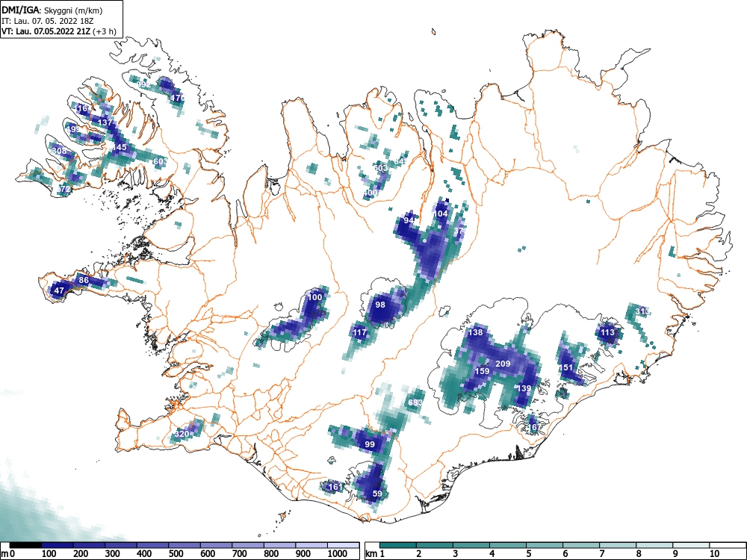Click the map value 138

click(475, 332)
